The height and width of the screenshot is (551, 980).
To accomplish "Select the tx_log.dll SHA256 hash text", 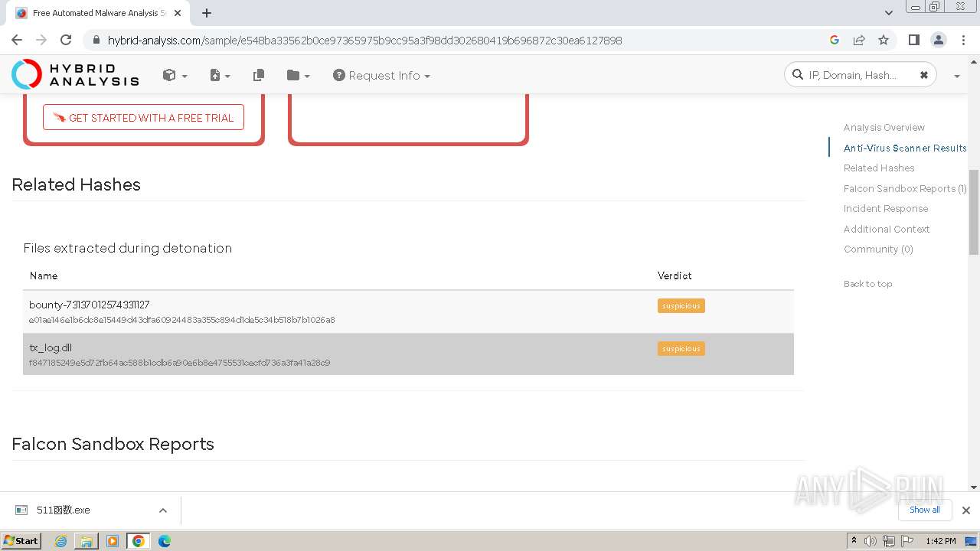I will 179,363.
